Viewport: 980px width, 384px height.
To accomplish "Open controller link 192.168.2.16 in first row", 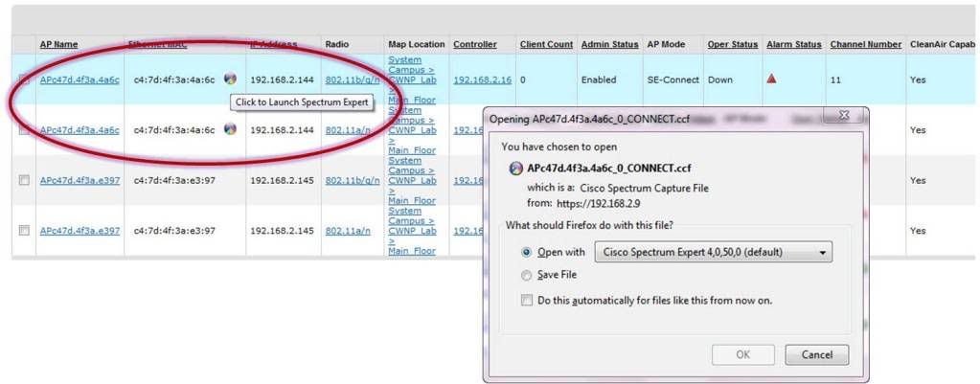I will tap(483, 79).
